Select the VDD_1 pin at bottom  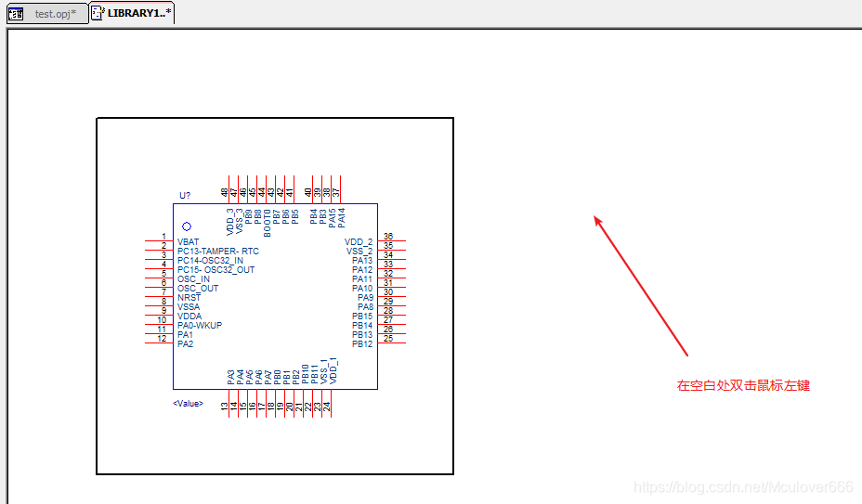(333, 371)
